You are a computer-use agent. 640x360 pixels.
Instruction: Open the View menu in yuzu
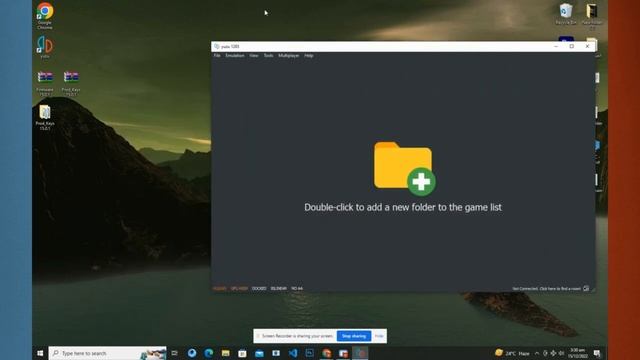coord(254,56)
